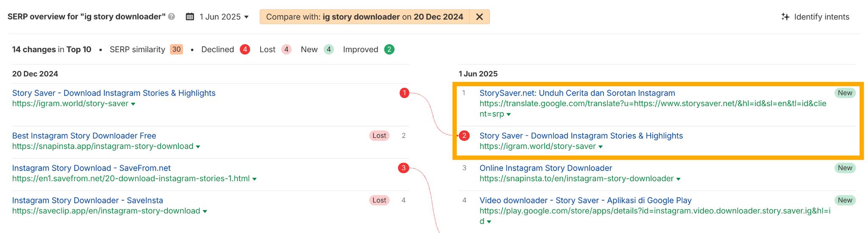Click the Identify intents sparkle icon

[785, 17]
